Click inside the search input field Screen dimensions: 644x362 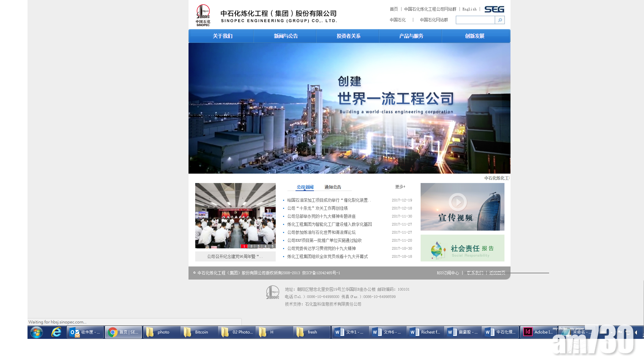click(x=475, y=20)
